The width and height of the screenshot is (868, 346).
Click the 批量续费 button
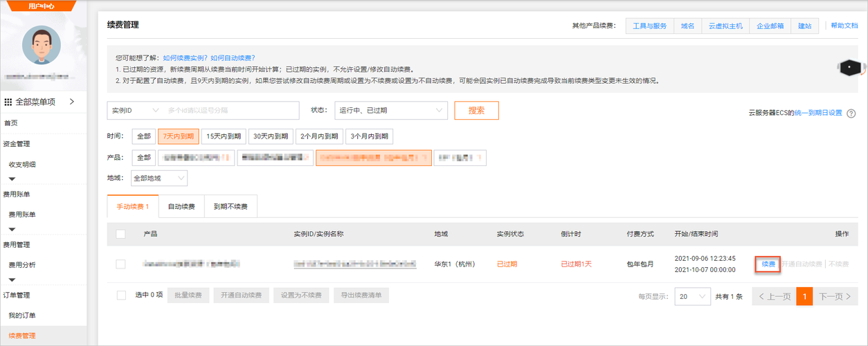(188, 295)
